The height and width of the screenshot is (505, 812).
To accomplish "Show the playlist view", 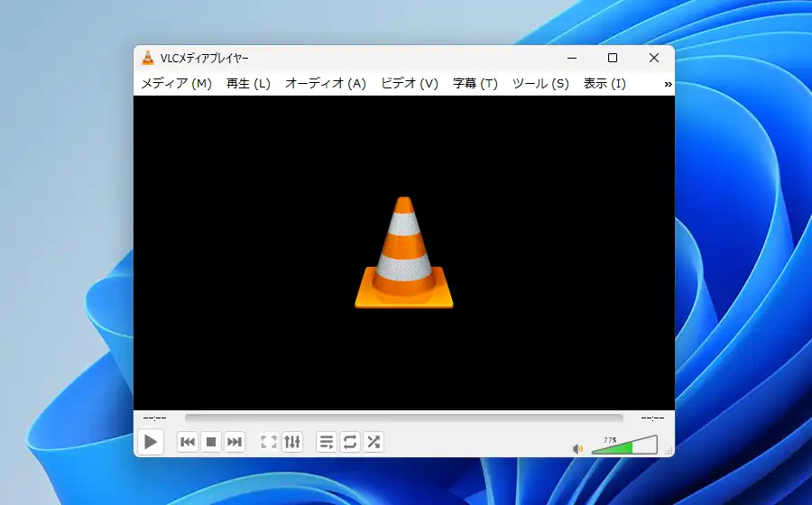I will click(327, 442).
